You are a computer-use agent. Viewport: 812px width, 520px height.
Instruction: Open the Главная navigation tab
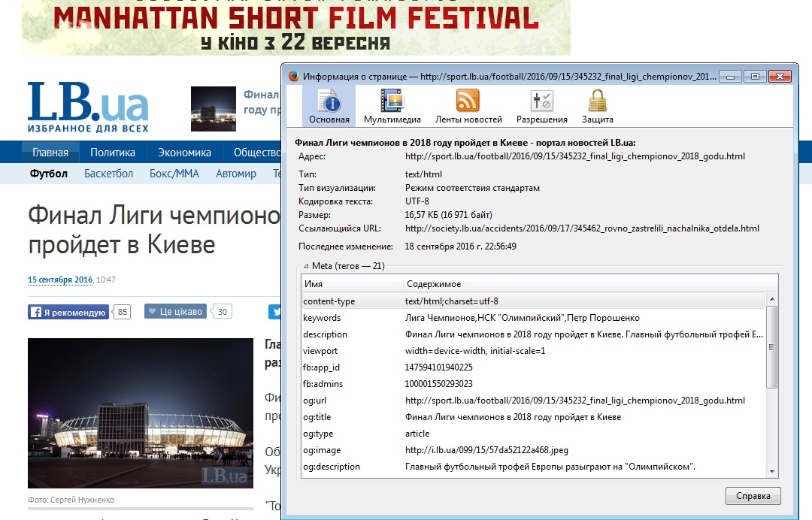(x=50, y=153)
